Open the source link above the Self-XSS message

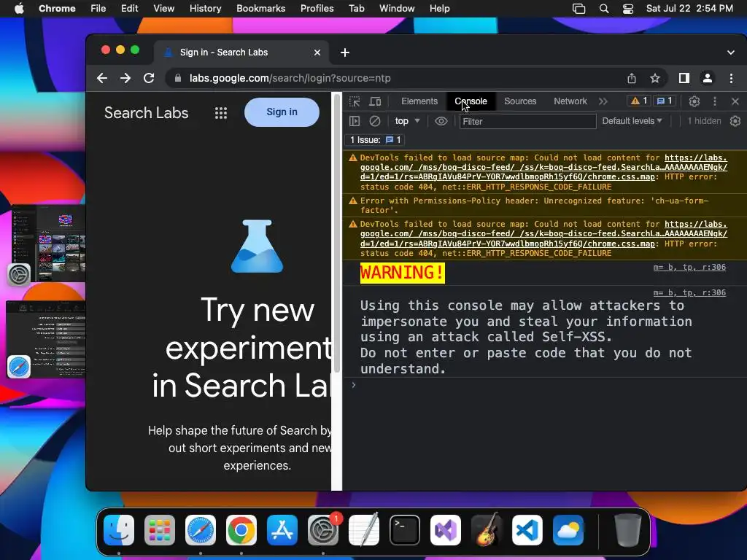pos(689,292)
